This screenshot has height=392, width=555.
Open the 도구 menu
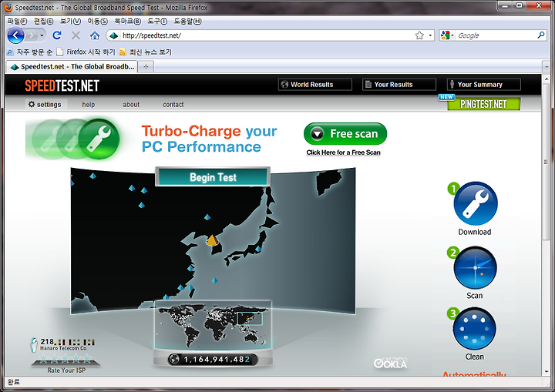[157, 22]
